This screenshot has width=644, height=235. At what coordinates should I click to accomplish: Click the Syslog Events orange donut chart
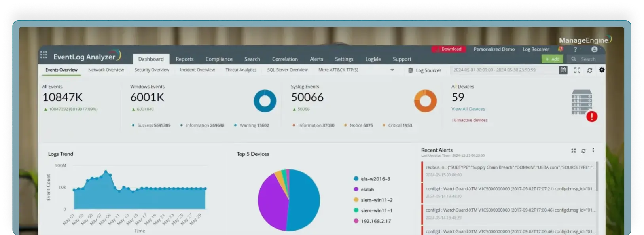click(x=425, y=101)
